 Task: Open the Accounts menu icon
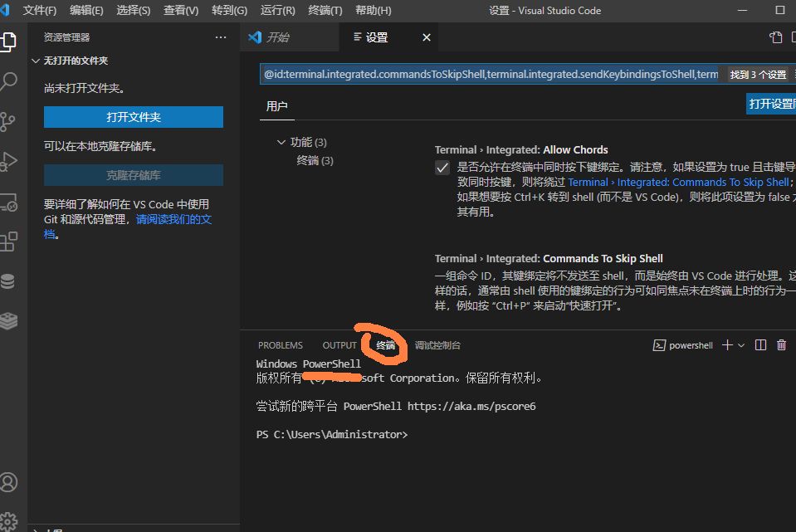7,482
